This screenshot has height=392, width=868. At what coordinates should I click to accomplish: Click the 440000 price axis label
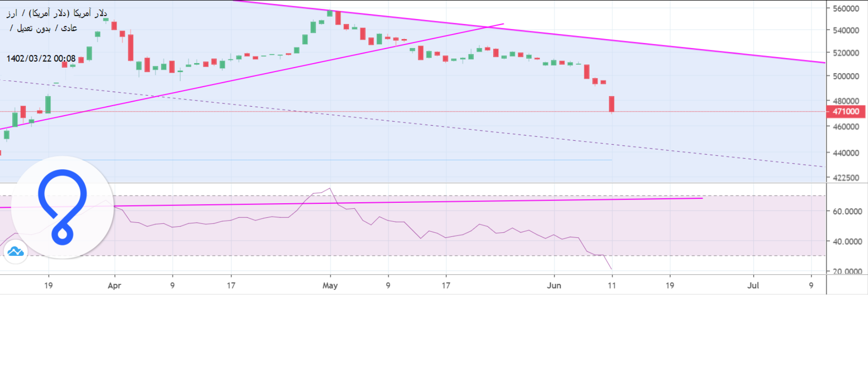[846, 153]
